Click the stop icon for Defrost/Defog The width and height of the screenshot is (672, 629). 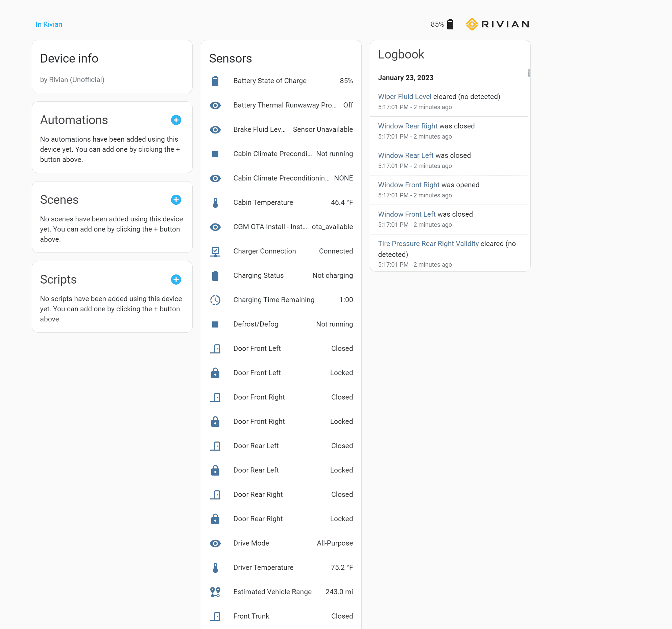(215, 324)
